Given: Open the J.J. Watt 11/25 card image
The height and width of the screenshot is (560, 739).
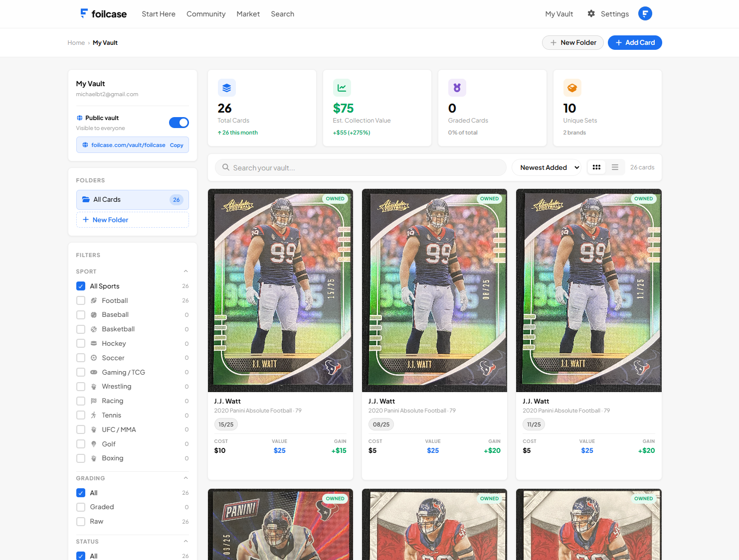Looking at the screenshot, I should pyautogui.click(x=589, y=290).
